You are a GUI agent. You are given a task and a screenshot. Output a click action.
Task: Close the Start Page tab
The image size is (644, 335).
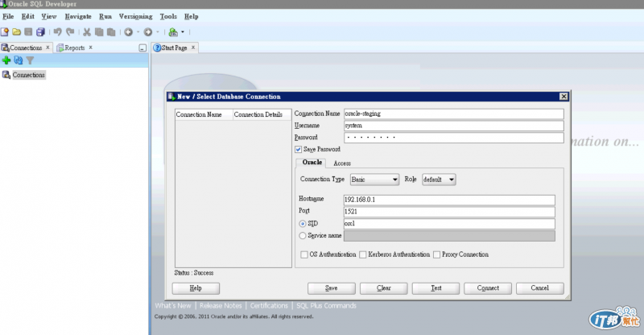point(193,48)
